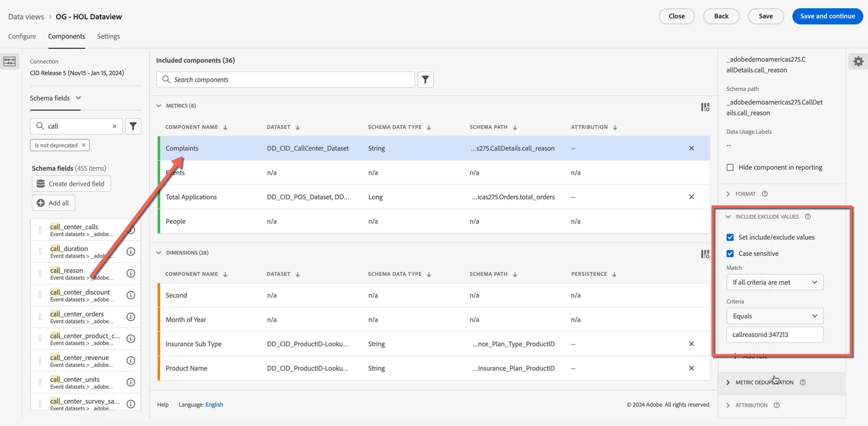The width and height of the screenshot is (868, 426).
Task: Click the criteria value callreasonid:347213 field
Action: (775, 335)
